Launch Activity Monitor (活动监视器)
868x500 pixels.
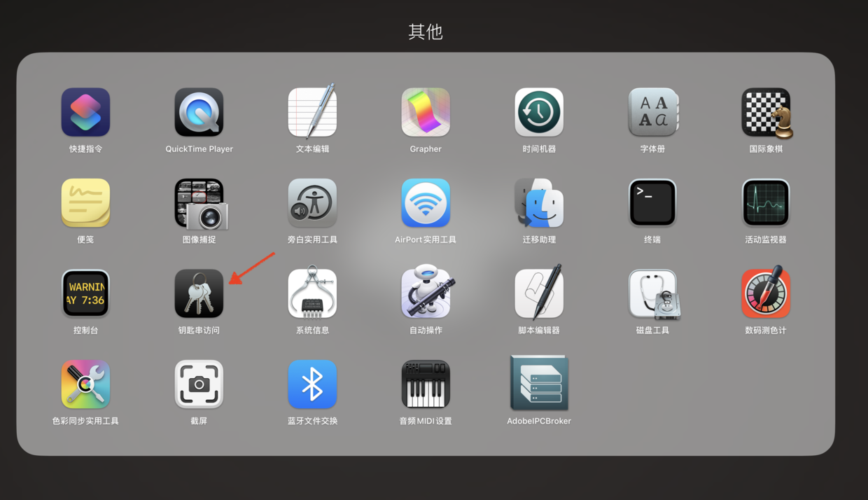click(x=766, y=203)
